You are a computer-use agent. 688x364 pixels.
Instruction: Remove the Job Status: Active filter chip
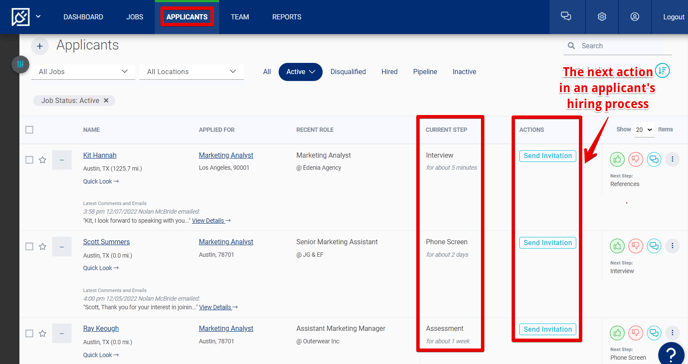click(106, 100)
